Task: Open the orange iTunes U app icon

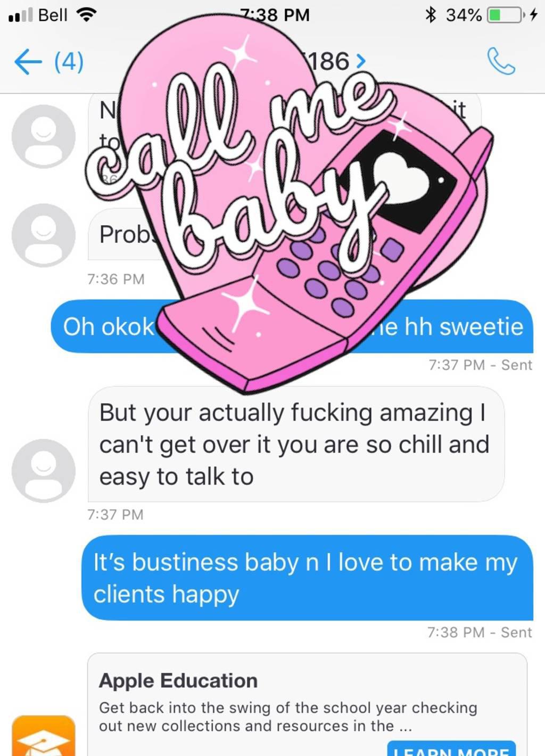Action: [44, 736]
